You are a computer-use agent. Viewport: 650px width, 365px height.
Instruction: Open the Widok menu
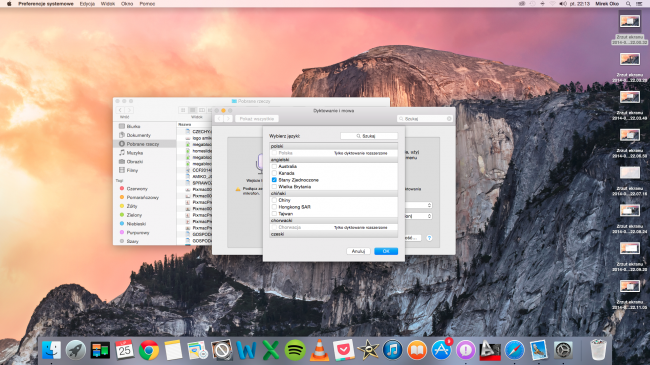click(108, 4)
